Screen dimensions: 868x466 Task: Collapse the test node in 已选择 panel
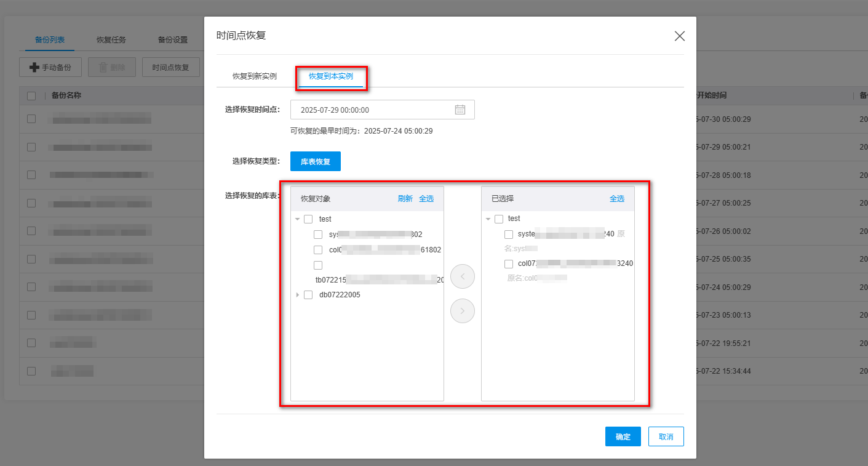point(488,219)
